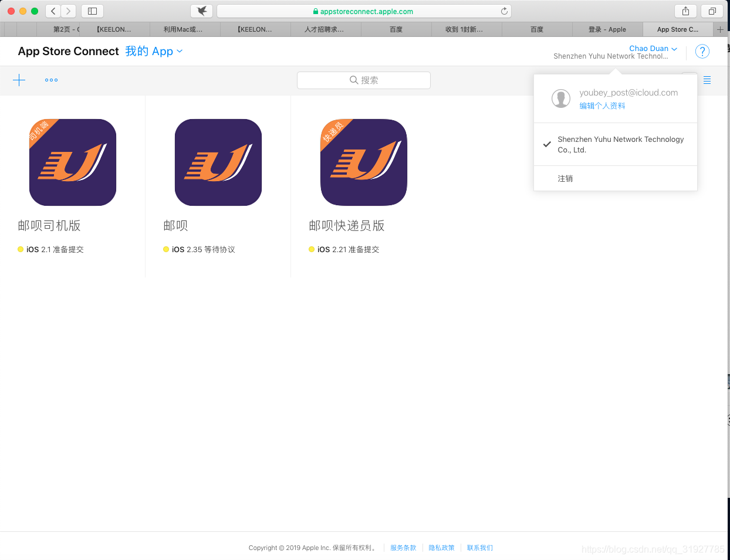Click the 搜索 search field

coord(364,80)
